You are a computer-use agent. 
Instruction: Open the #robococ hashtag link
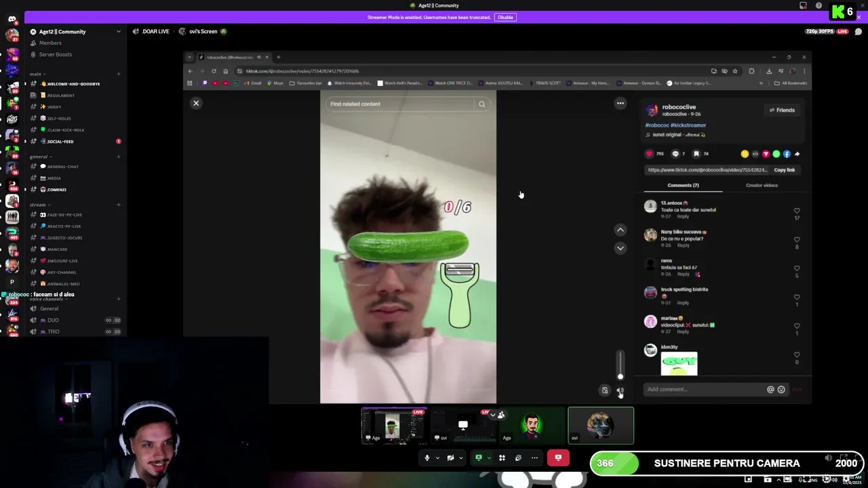657,125
